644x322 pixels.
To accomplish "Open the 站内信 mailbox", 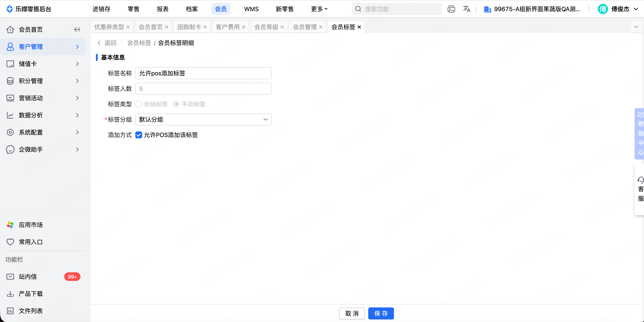I will click(28, 276).
